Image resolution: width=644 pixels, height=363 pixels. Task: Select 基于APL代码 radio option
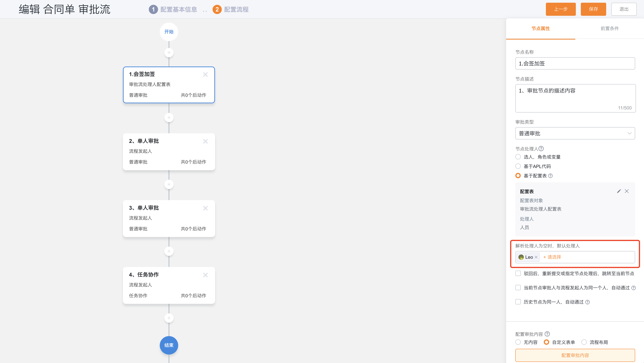coord(518,166)
